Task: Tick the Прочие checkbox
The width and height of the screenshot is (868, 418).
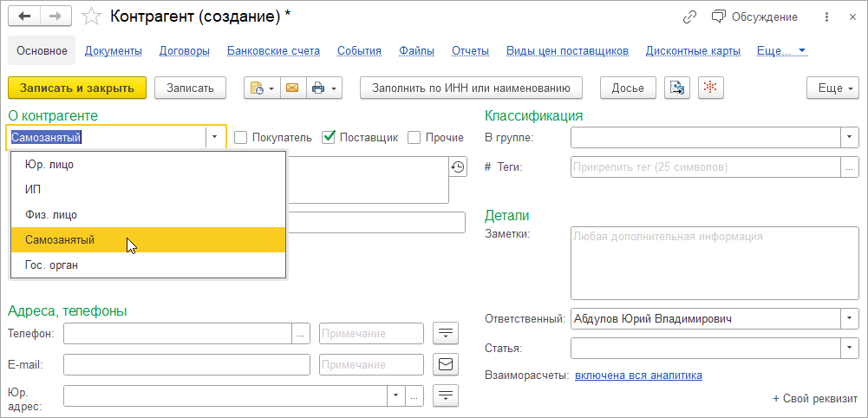Action: [x=414, y=137]
